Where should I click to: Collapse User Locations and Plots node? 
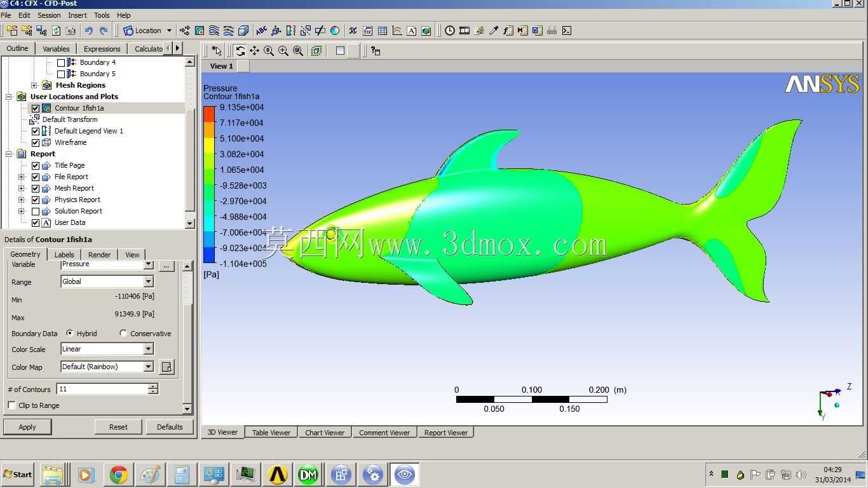[x=10, y=97]
